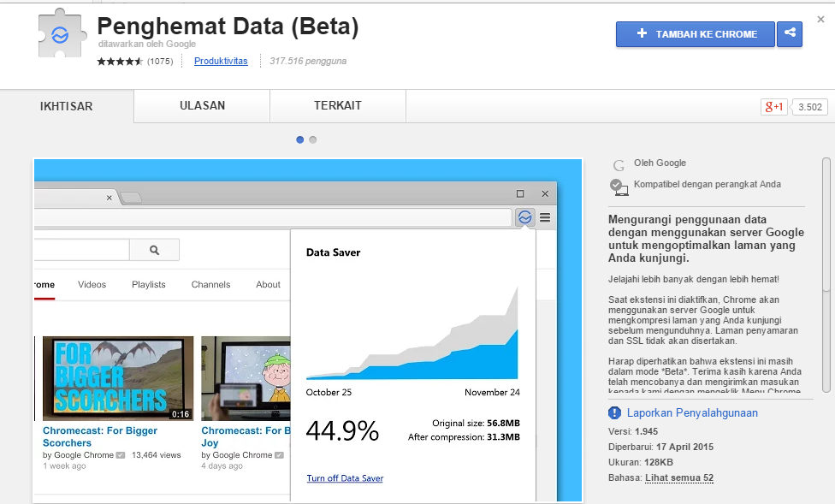The height and width of the screenshot is (504, 835).
Task: Switch to the ULASAN tab
Action: click(201, 106)
